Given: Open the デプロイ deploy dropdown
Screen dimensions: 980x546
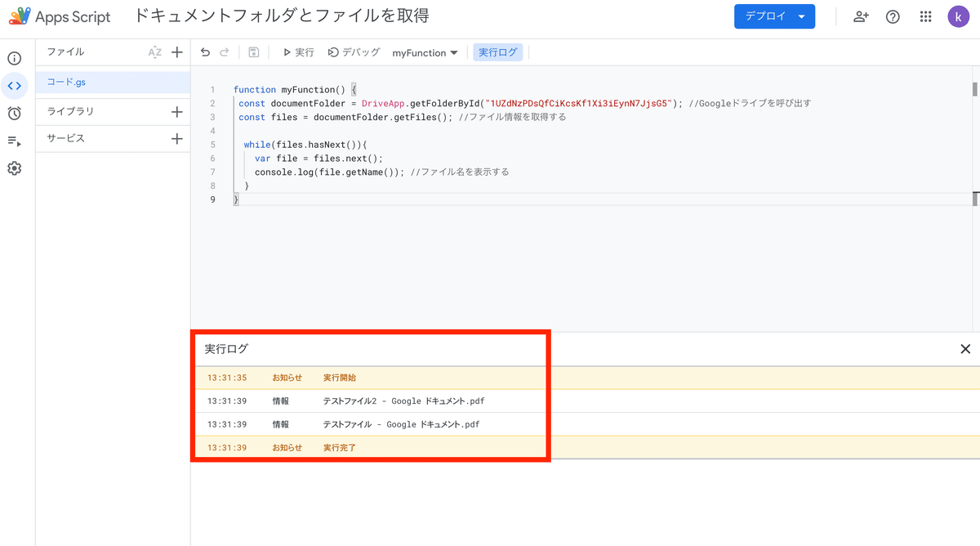Looking at the screenshot, I should [x=774, y=16].
